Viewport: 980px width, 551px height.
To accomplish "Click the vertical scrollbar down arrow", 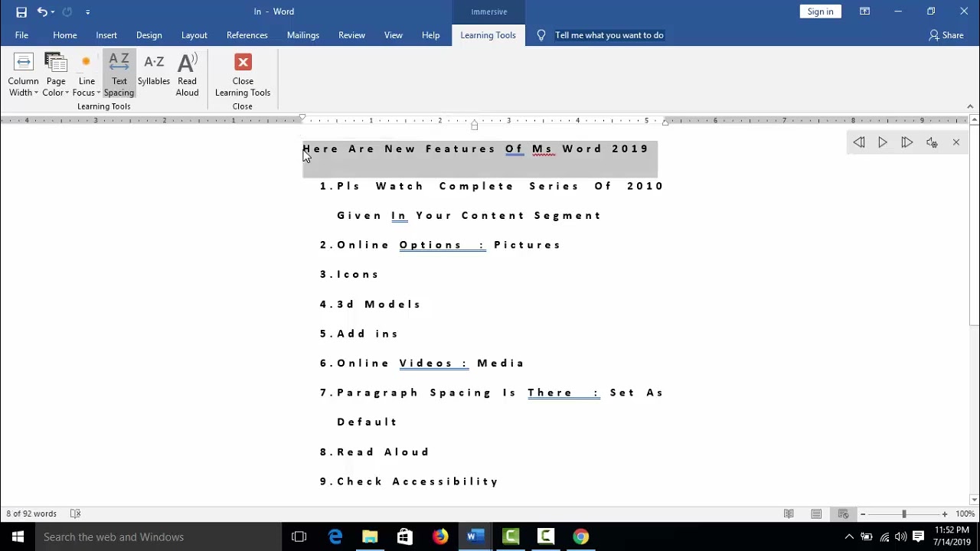I will click(974, 501).
